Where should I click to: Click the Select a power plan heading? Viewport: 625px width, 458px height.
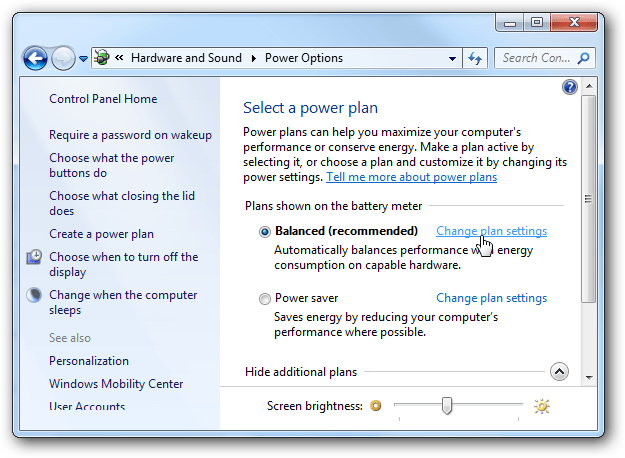coord(310,108)
